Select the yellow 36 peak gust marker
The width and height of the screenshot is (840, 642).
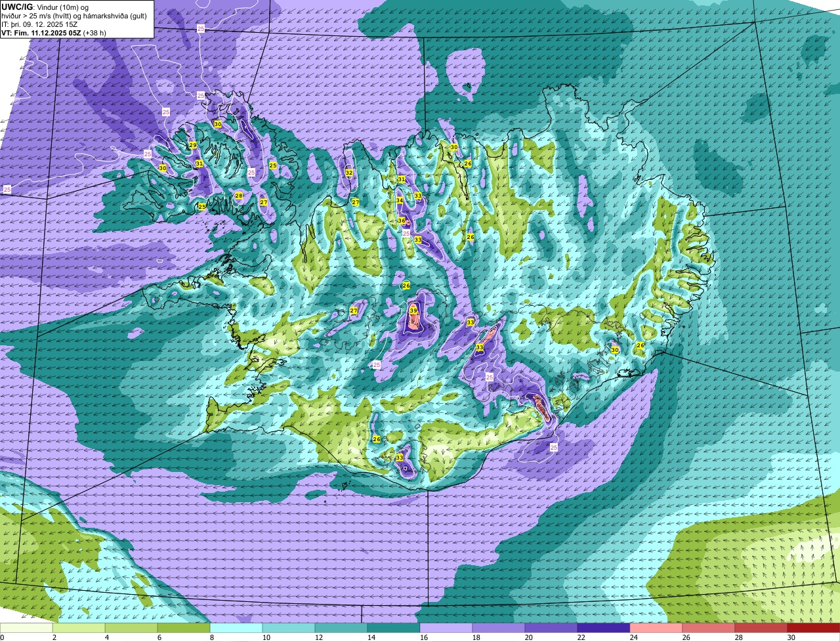[x=402, y=221]
